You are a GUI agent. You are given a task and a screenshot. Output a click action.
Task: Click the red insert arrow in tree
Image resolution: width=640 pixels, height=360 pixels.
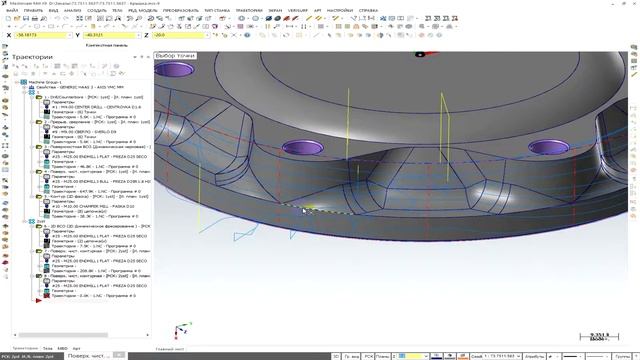coord(39,301)
